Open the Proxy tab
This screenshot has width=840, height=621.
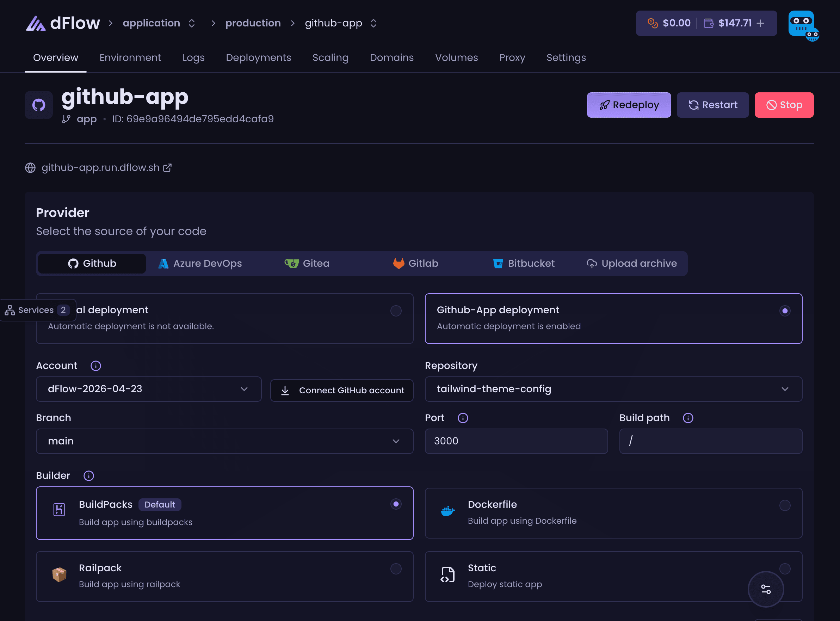(x=512, y=57)
